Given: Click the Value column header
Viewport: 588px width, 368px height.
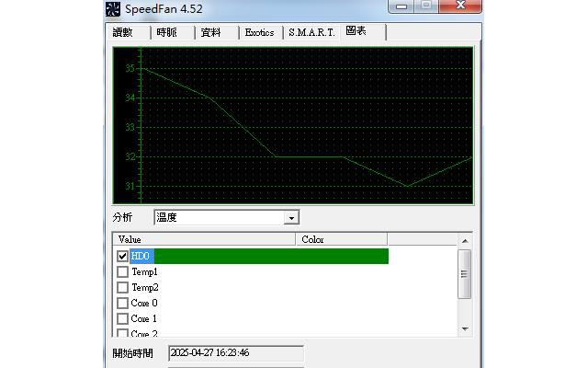Looking at the screenshot, I should click(x=204, y=239).
